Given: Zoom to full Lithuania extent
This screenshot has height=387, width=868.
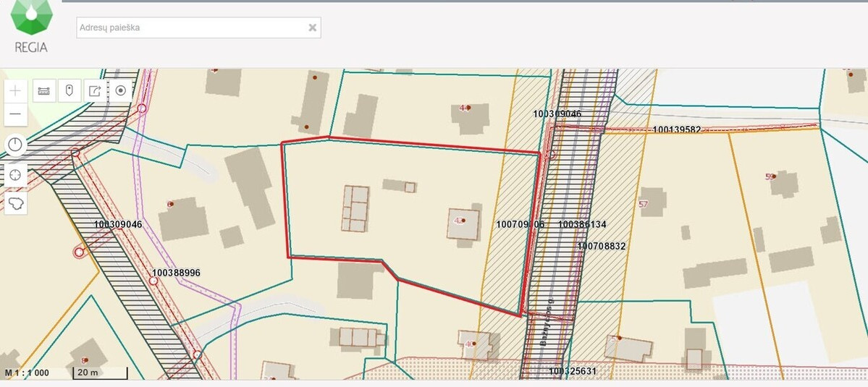Looking at the screenshot, I should coord(15,203).
